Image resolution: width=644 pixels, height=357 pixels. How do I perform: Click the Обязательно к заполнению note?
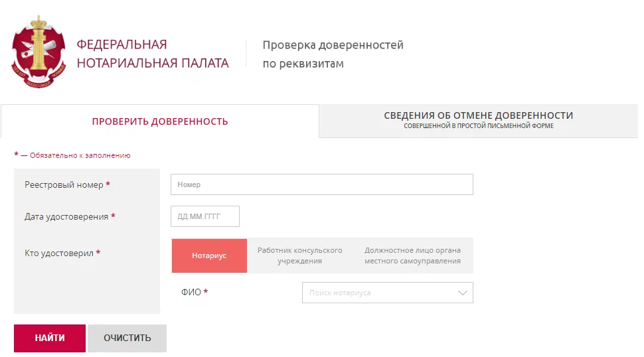point(80,155)
